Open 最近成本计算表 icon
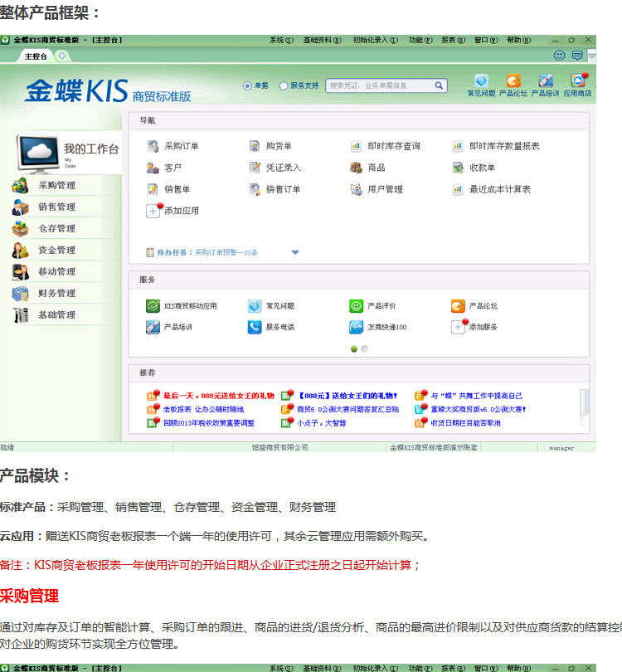 click(458, 189)
